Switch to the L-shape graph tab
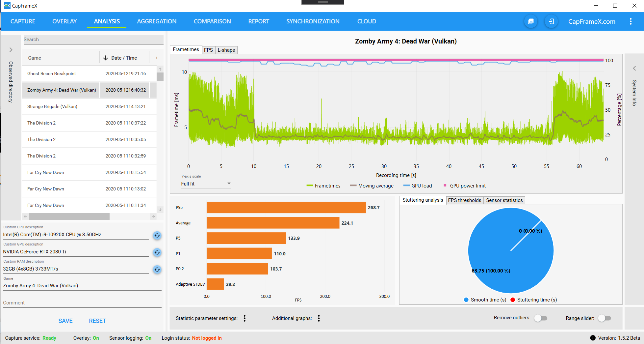 pos(226,50)
